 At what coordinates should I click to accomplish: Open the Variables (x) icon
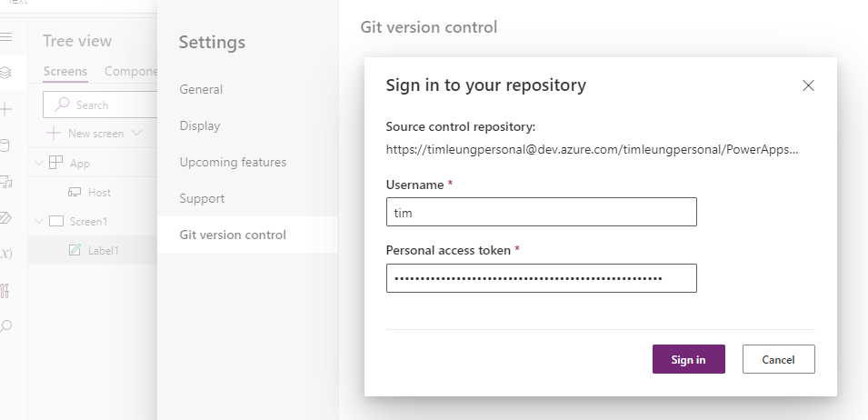[5, 254]
